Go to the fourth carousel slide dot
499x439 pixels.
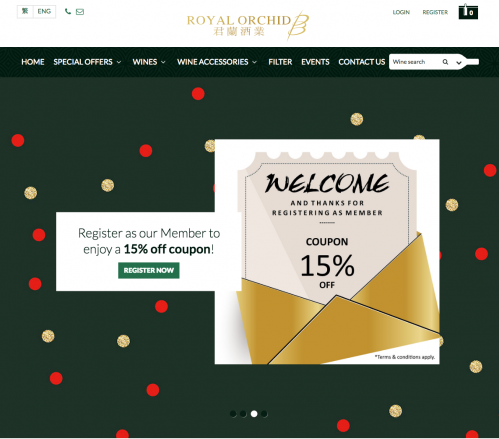click(264, 414)
